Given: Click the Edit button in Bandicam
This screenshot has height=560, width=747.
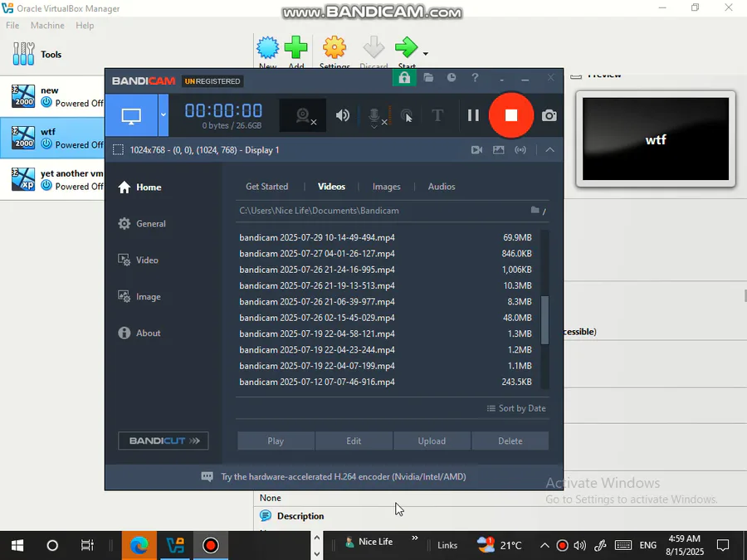Looking at the screenshot, I should pos(354,441).
